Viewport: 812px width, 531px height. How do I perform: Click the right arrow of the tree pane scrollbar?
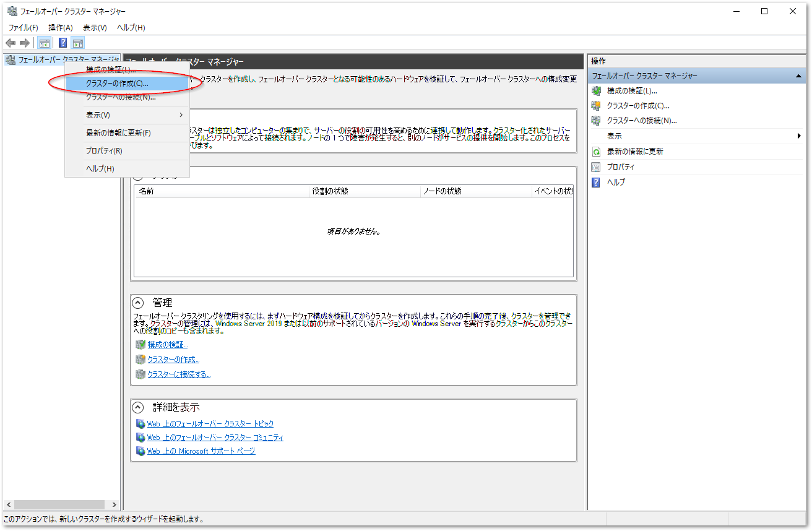[x=114, y=505]
